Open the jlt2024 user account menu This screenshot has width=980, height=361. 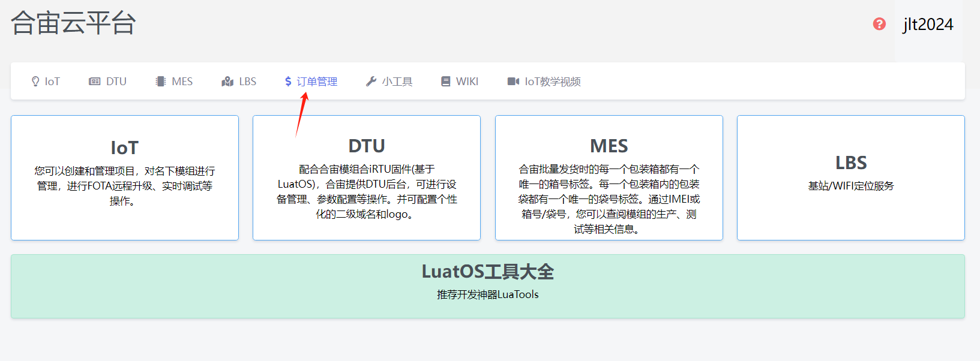[928, 25]
